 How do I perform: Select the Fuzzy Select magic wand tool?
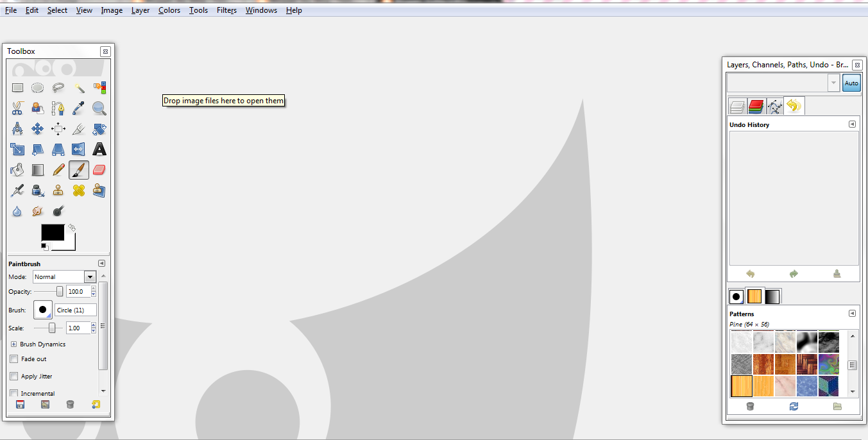(x=79, y=88)
